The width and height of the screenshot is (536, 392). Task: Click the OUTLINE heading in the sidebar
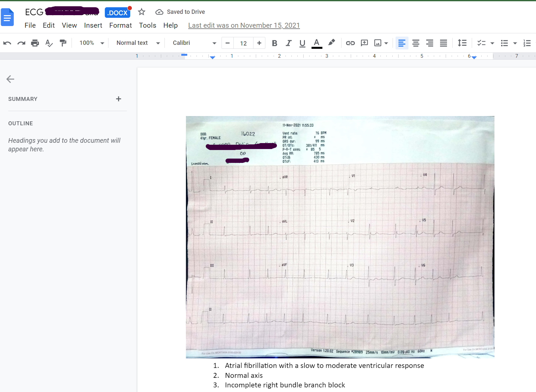coord(20,123)
